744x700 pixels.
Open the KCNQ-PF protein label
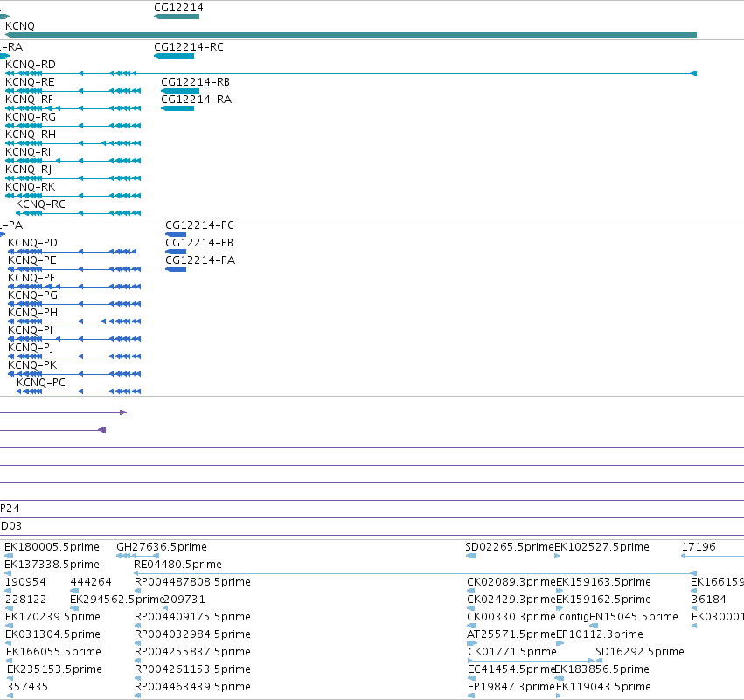pos(31,278)
